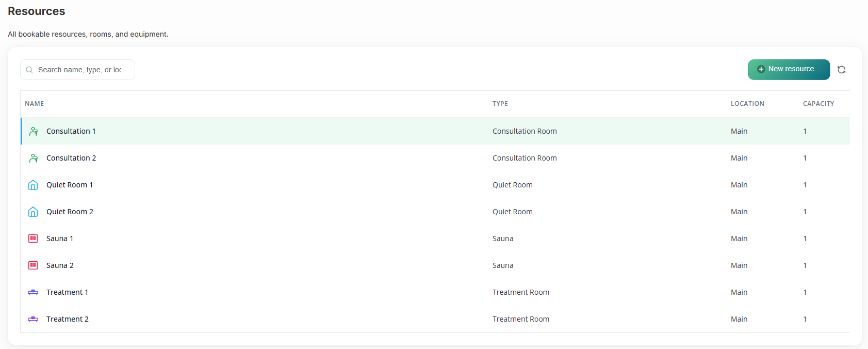Click Consultation Room type in Consultation 1 row

click(525, 131)
